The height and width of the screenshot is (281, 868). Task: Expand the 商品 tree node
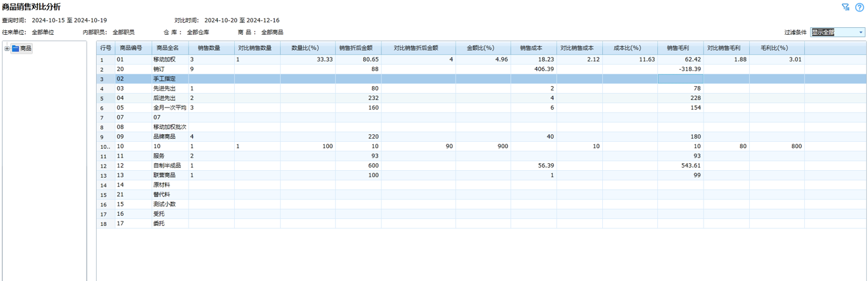click(x=7, y=48)
